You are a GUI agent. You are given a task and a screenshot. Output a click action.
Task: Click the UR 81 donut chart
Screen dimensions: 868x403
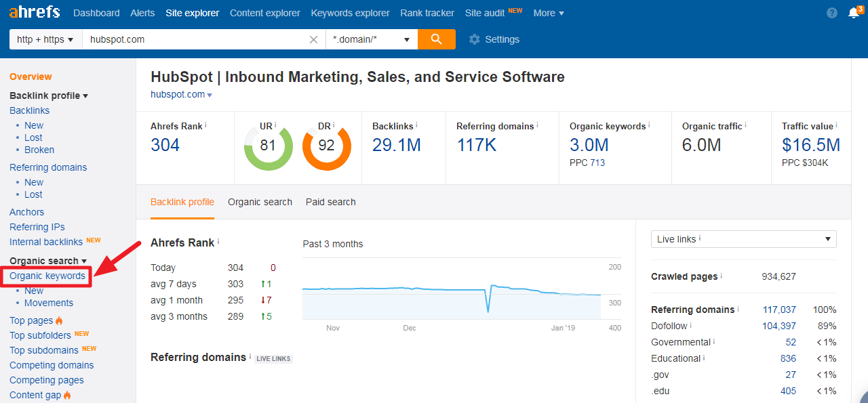pyautogui.click(x=268, y=146)
